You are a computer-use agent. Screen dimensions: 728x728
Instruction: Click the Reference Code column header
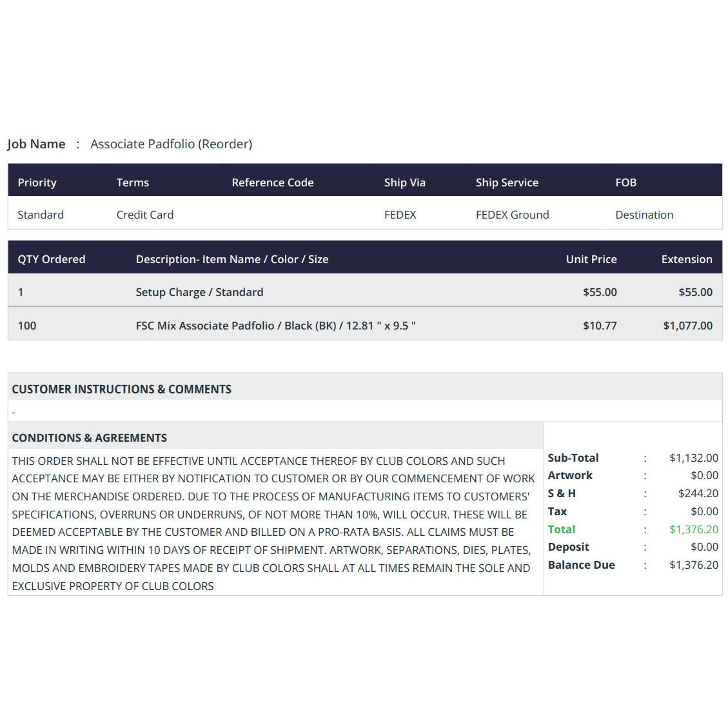click(x=273, y=182)
